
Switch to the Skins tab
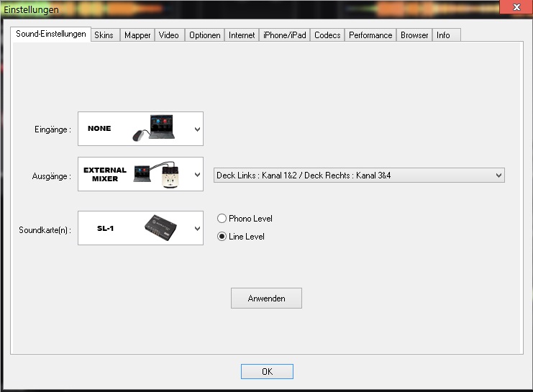point(105,35)
